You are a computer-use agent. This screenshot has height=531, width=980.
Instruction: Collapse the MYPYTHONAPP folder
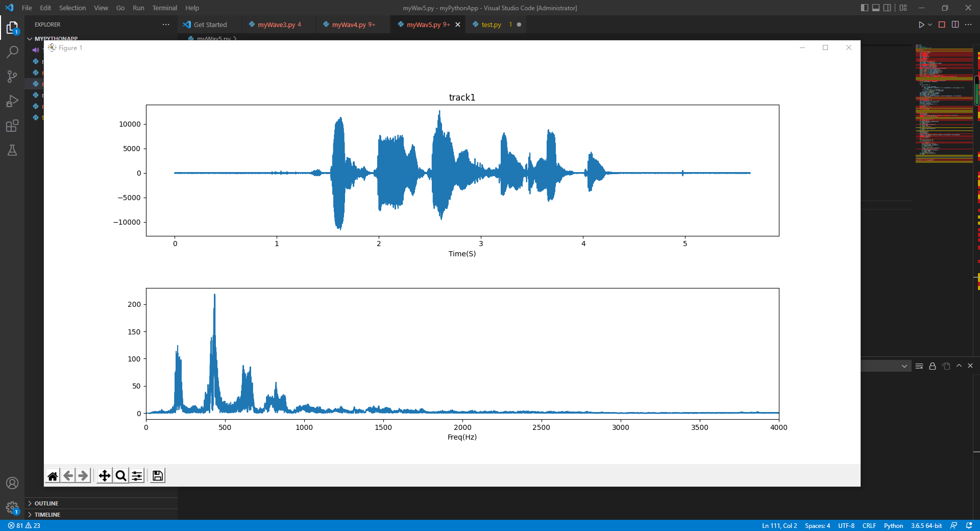pos(56,38)
